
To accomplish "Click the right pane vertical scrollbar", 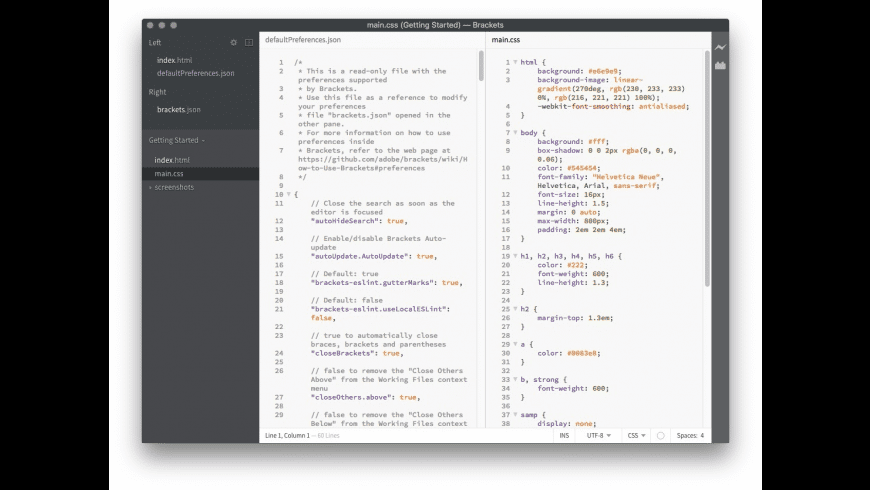I will 707,168.
